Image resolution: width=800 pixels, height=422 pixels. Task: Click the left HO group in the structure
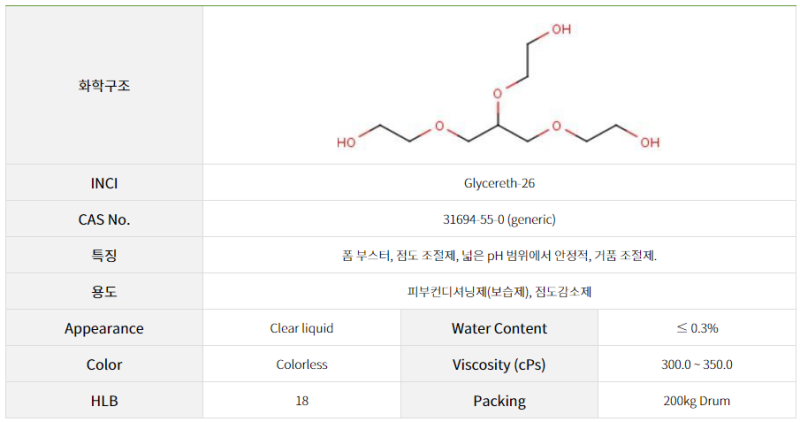346,142
